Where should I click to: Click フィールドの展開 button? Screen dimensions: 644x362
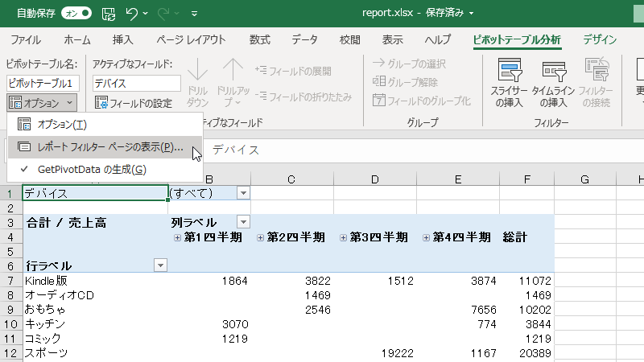(x=293, y=71)
